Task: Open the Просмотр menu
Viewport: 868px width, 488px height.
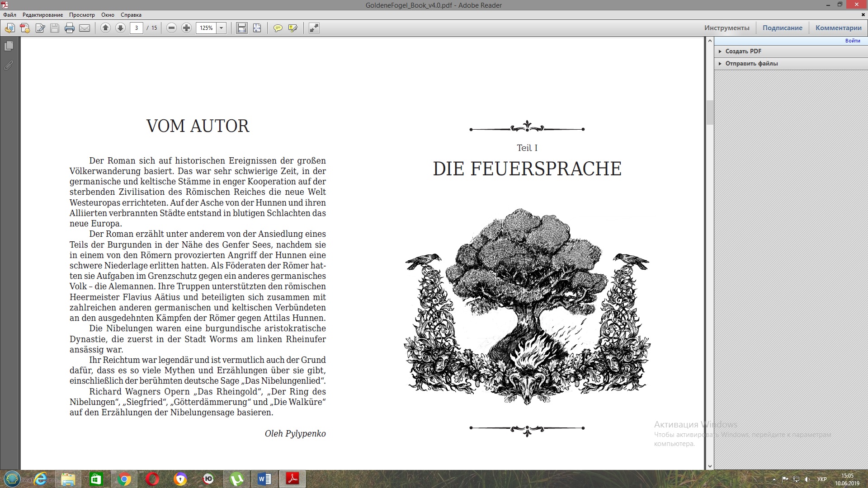Action: [x=82, y=15]
